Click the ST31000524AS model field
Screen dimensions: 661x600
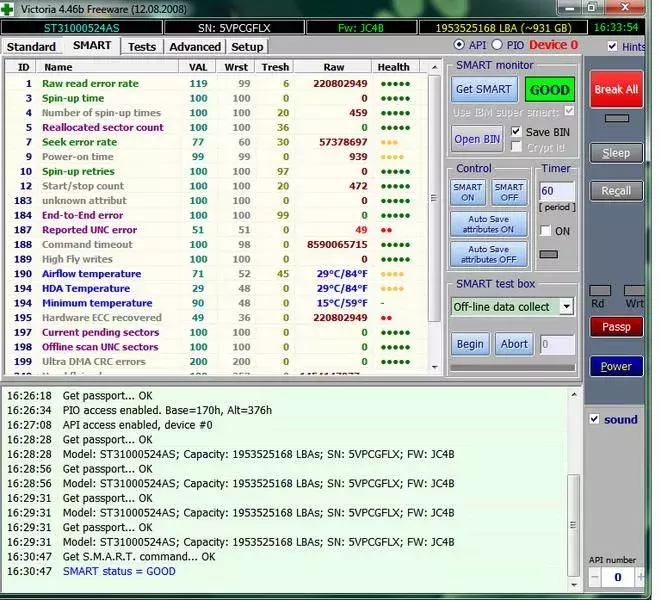(x=82, y=28)
